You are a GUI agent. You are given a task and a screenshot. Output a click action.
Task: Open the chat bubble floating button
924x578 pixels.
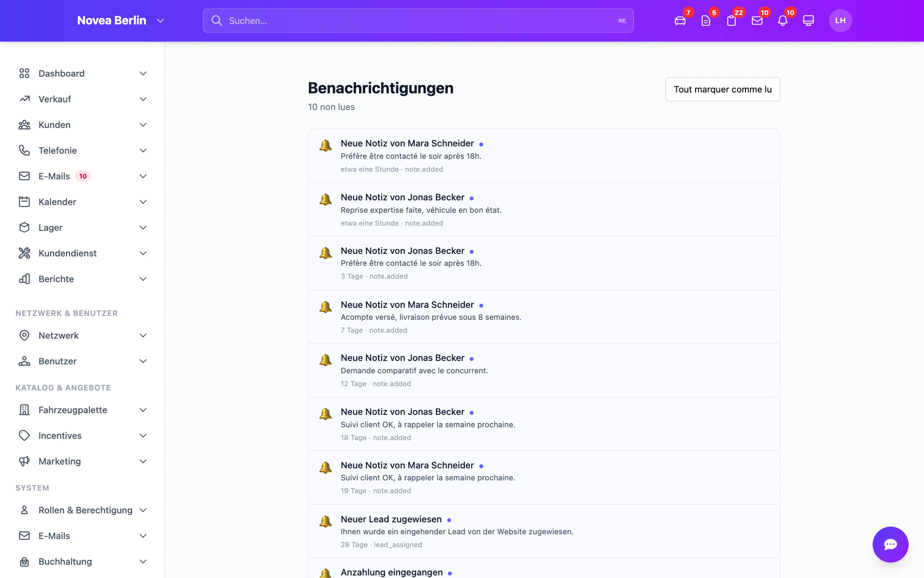click(x=891, y=545)
